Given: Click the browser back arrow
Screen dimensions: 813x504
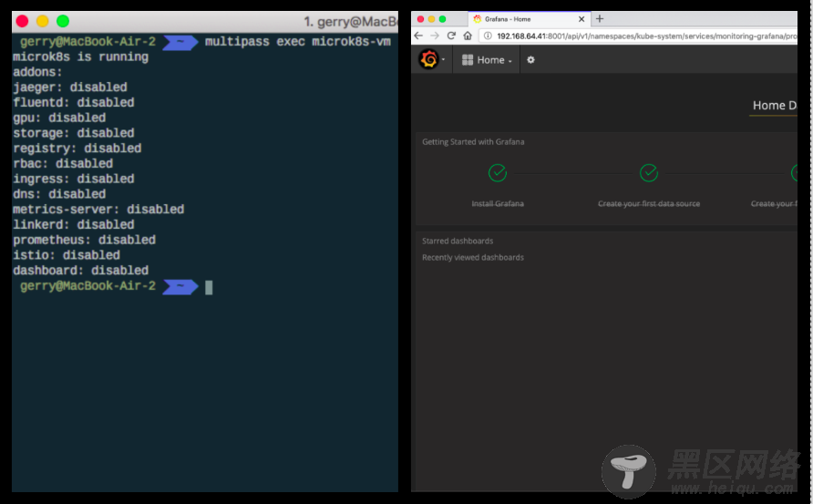Looking at the screenshot, I should pyautogui.click(x=418, y=36).
